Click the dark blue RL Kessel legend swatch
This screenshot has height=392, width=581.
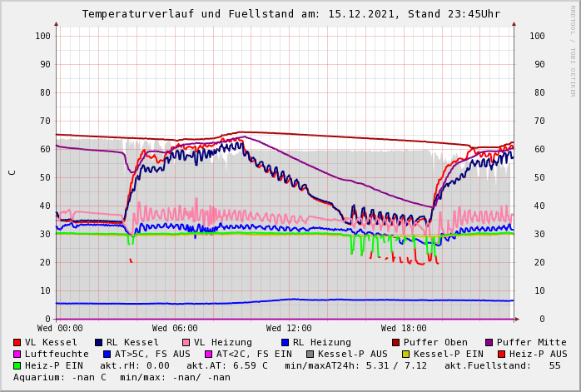tap(98, 342)
